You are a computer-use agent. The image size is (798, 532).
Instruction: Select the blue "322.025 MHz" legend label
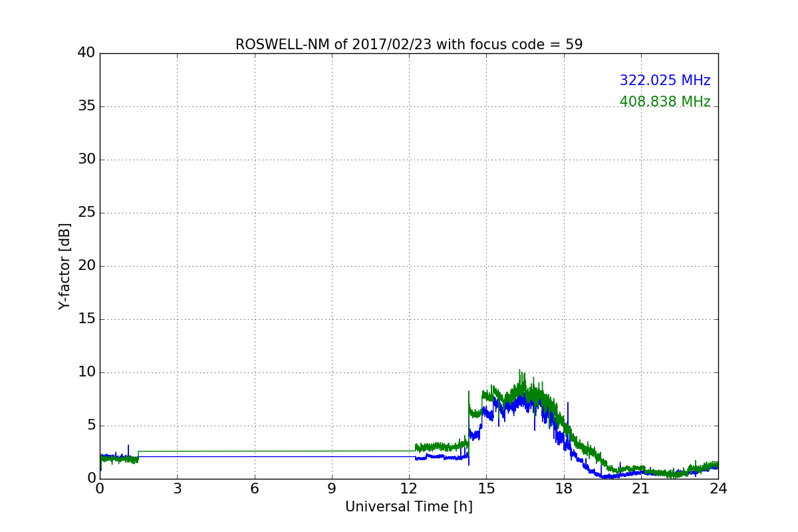pyautogui.click(x=665, y=80)
